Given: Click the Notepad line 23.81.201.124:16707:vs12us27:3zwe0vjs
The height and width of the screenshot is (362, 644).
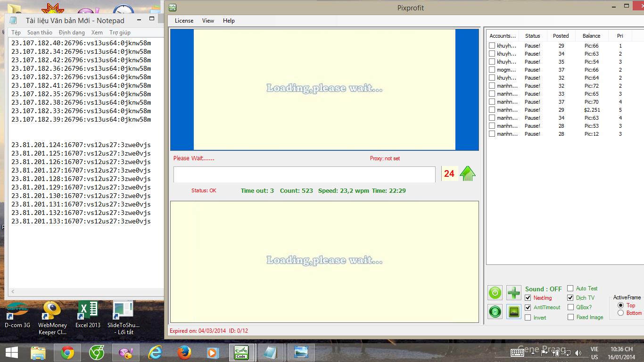Looking at the screenshot, I should (x=81, y=145).
